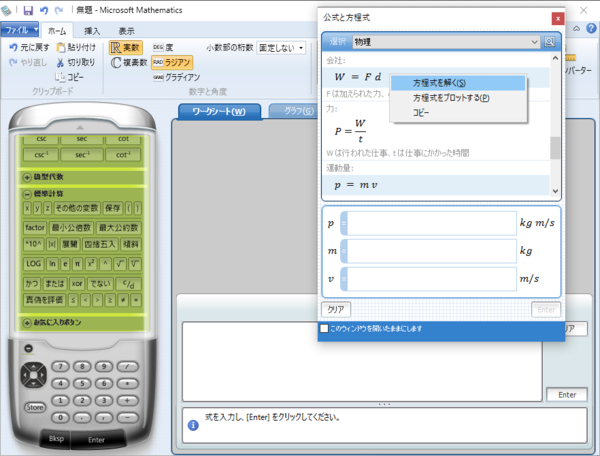Open the ワークシート(W) tab
600x456 pixels.
click(219, 111)
